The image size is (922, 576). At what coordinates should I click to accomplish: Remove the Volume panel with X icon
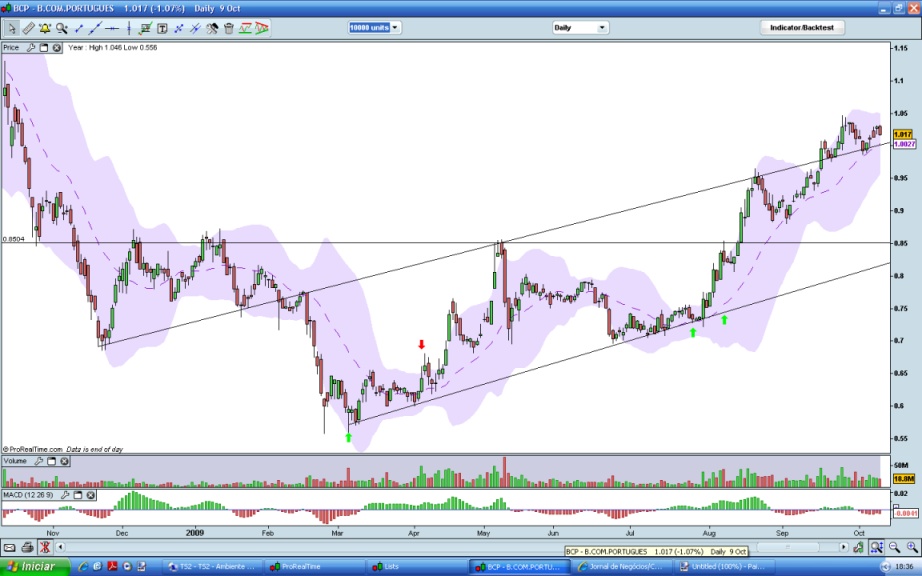coord(65,461)
